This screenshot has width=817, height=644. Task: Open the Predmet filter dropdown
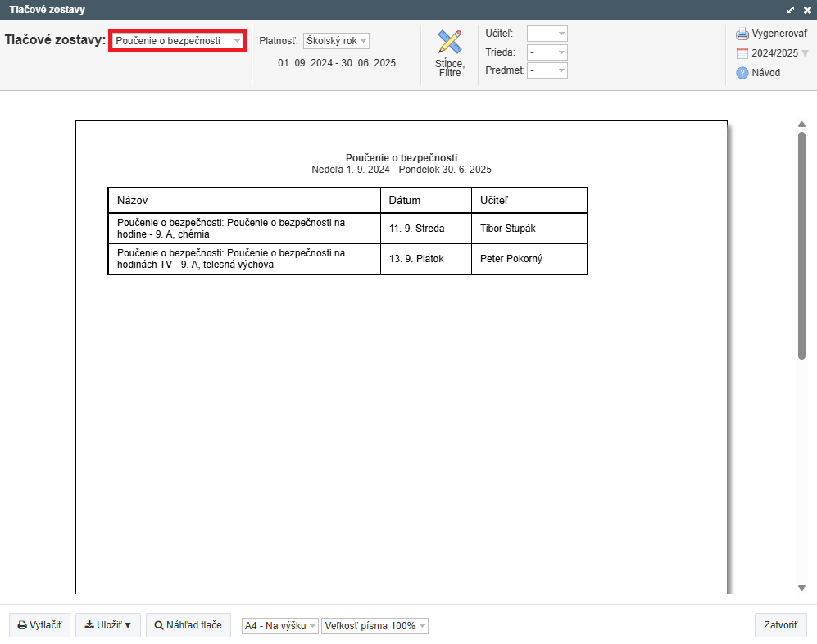click(547, 70)
